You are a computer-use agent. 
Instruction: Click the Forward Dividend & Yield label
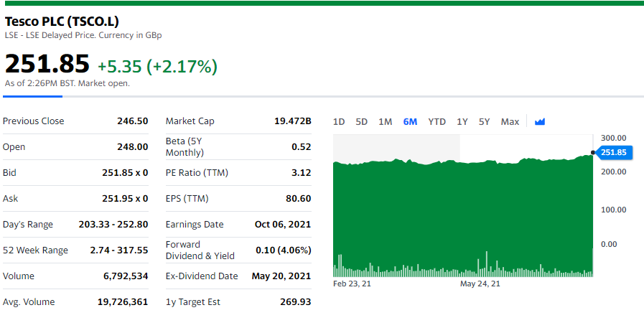click(200, 250)
